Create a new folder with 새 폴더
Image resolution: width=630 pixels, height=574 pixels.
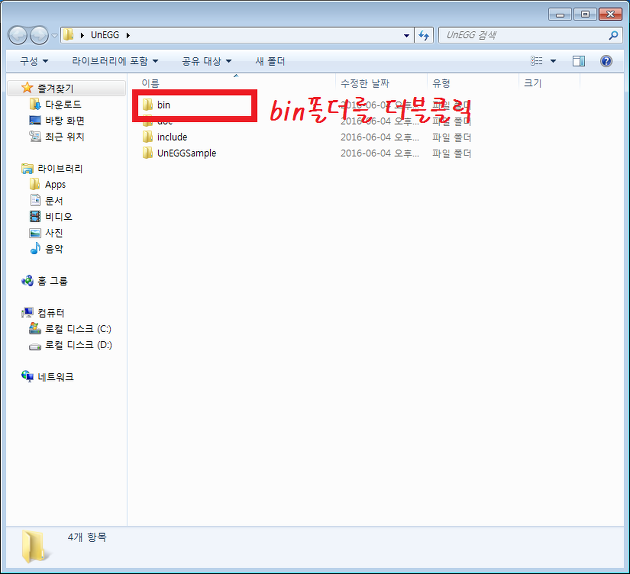pos(270,61)
